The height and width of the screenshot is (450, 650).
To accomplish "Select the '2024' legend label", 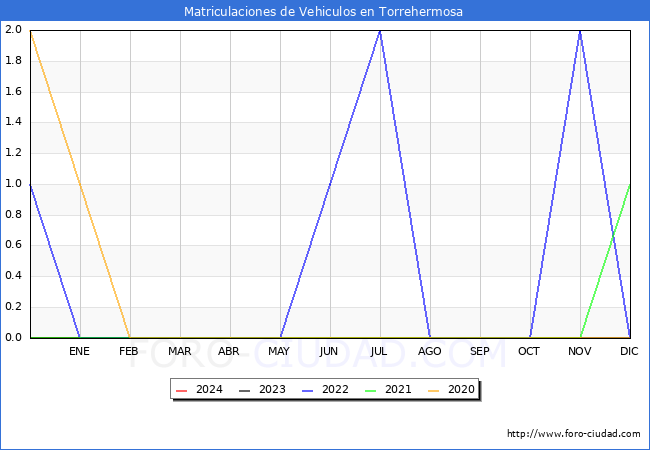I will tap(209, 390).
